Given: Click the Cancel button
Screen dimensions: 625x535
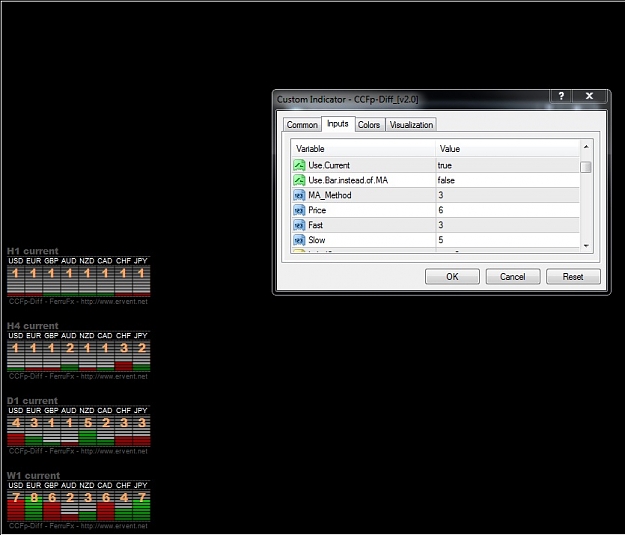Looking at the screenshot, I should 513,277.
